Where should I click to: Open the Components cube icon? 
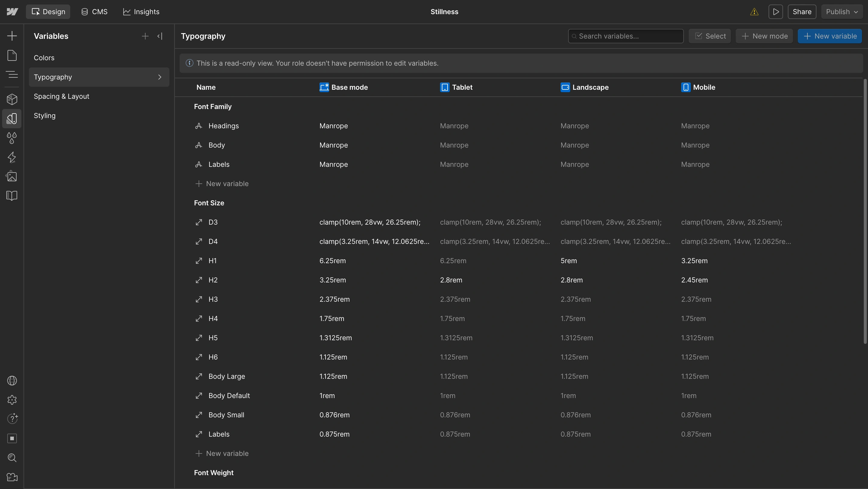click(12, 99)
